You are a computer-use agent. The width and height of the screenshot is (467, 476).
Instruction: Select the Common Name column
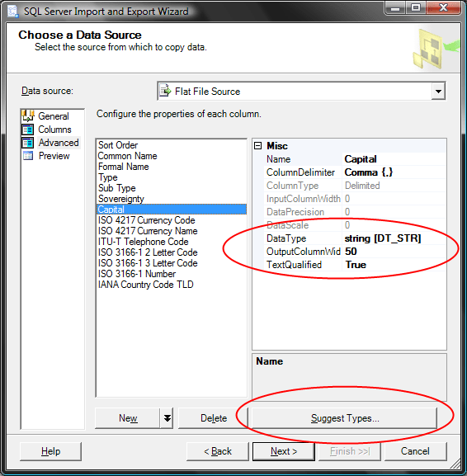[x=172, y=156]
